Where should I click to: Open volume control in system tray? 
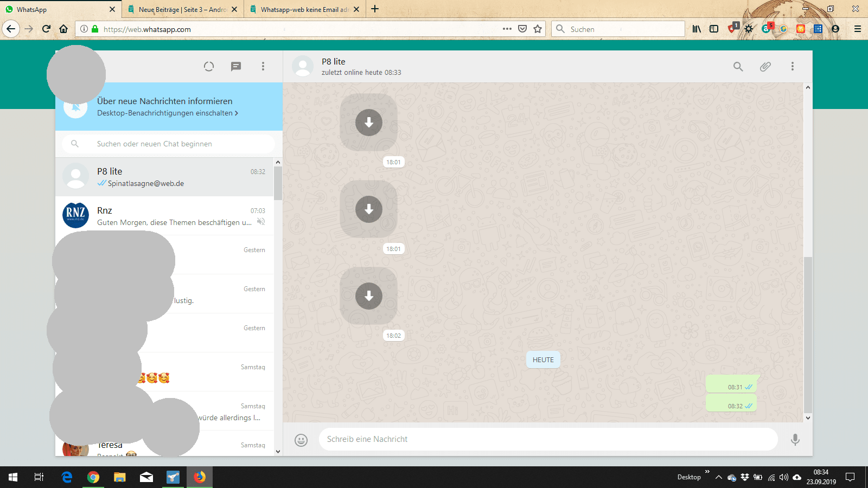point(784,477)
